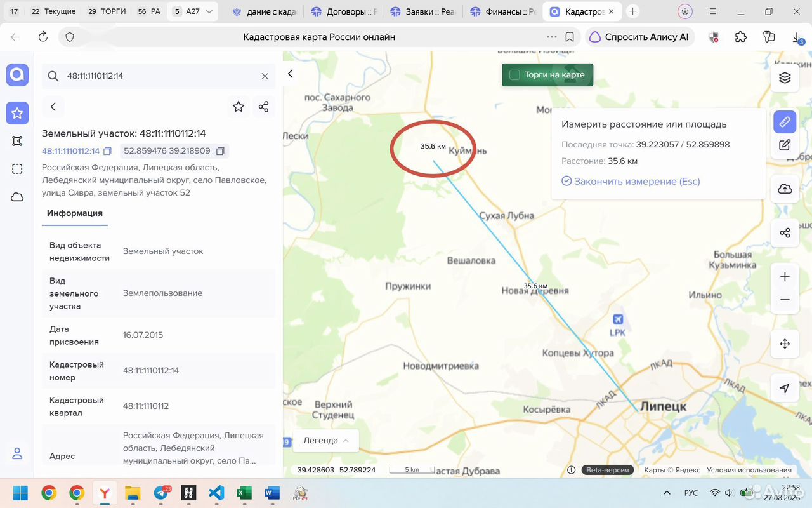Go back from the land plot details
The width and height of the screenshot is (812, 508).
53,107
